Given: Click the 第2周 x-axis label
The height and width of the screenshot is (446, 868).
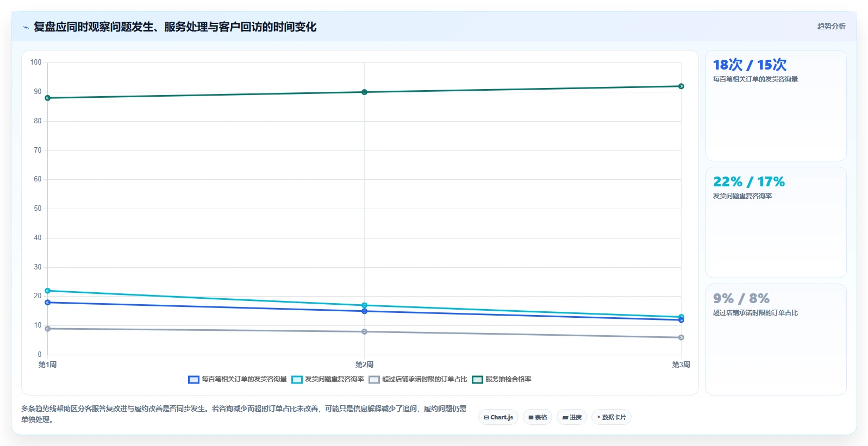Looking at the screenshot, I should tap(364, 365).
